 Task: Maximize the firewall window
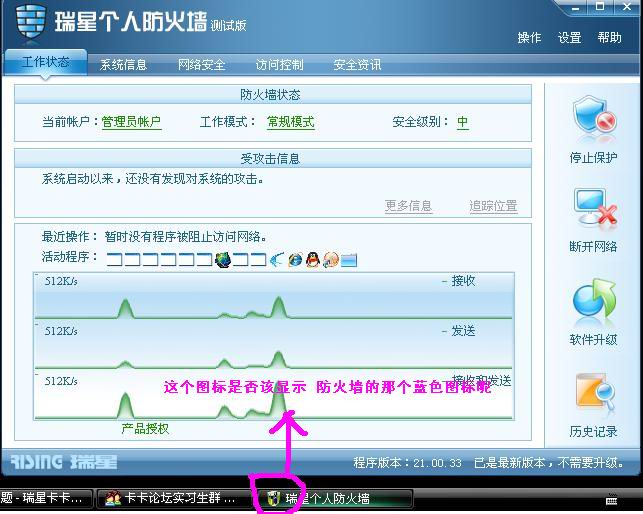pyautogui.click(x=600, y=7)
